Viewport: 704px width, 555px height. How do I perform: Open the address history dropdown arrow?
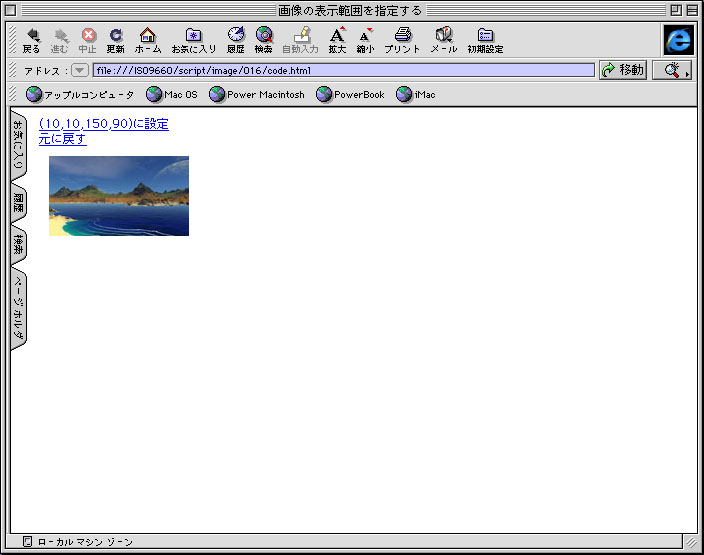pos(79,70)
